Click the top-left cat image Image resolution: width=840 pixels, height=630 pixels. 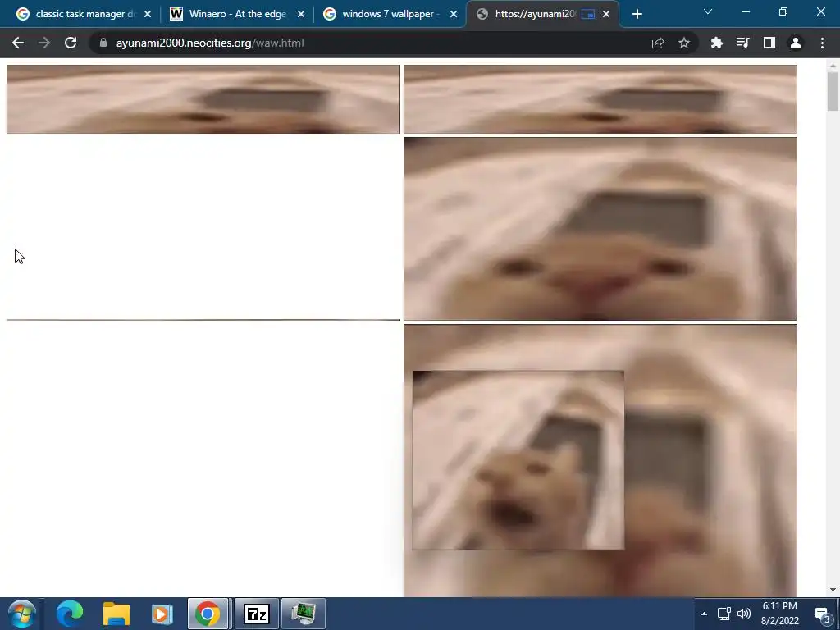(203, 99)
